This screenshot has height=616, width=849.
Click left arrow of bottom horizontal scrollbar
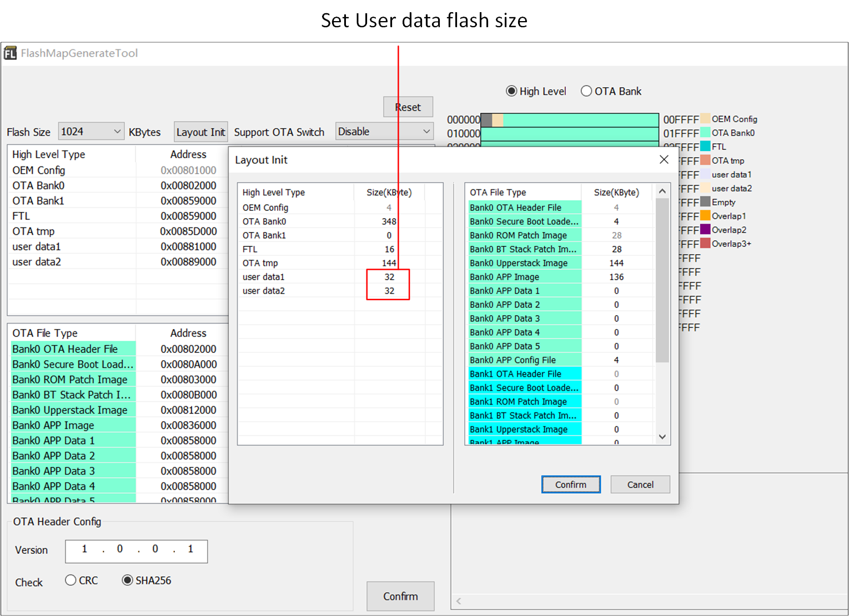click(459, 601)
